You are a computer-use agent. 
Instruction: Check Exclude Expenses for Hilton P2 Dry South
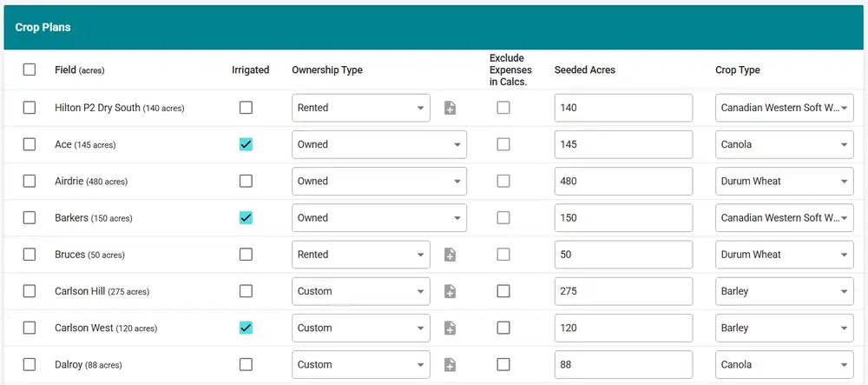point(503,108)
